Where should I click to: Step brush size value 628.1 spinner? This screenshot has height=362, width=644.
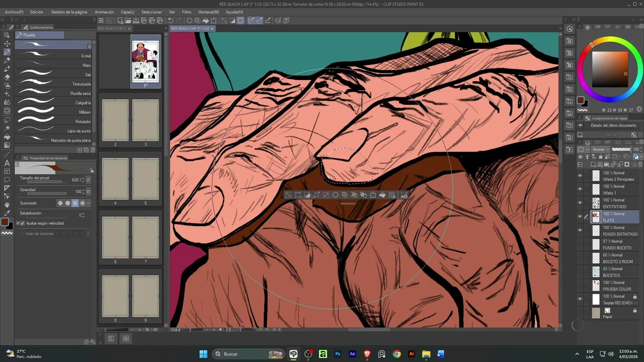coord(83,179)
